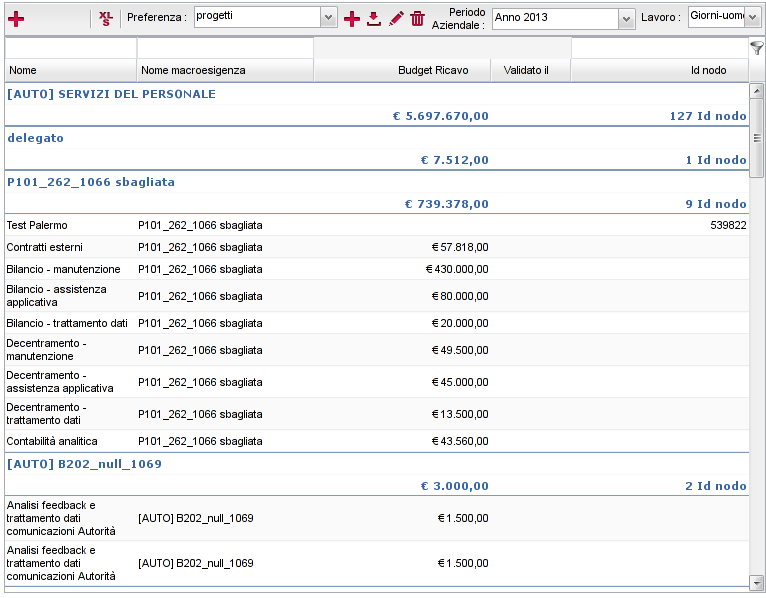Click the download preference icon
Viewport: 766px width, 598px height.
pos(374,18)
